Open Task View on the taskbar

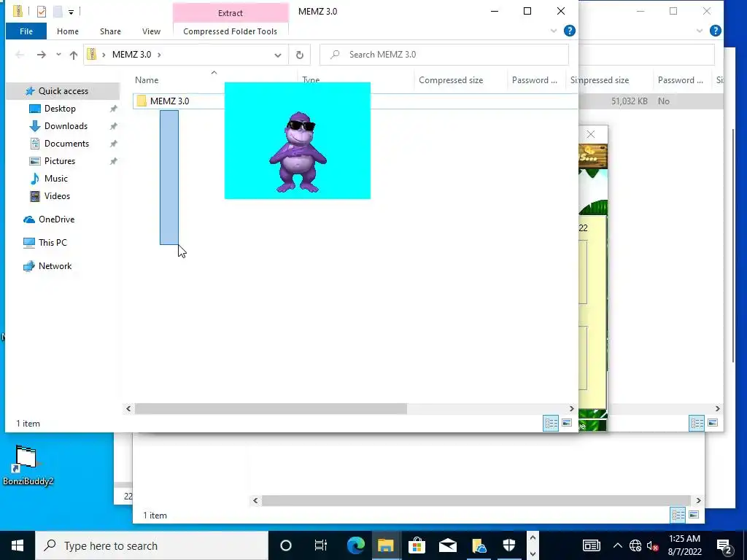321,545
